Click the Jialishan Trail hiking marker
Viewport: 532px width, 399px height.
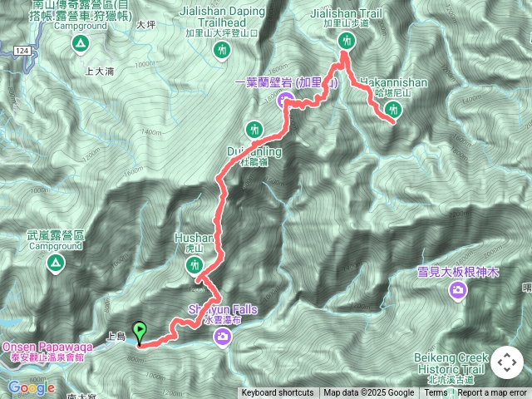tap(347, 41)
